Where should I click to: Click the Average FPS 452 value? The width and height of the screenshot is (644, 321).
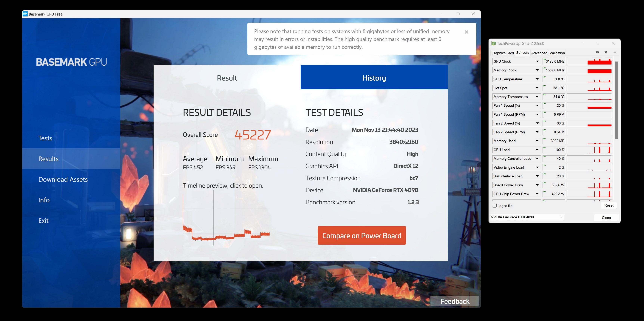click(193, 167)
